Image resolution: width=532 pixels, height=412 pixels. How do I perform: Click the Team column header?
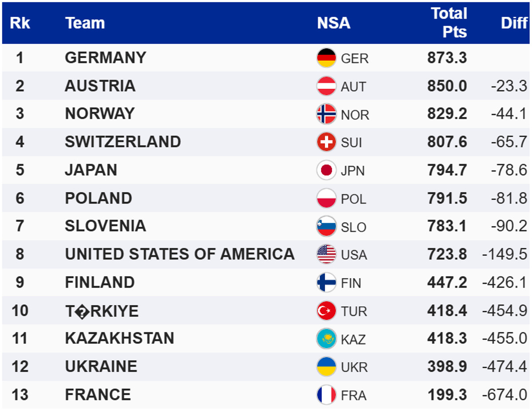[x=85, y=23]
